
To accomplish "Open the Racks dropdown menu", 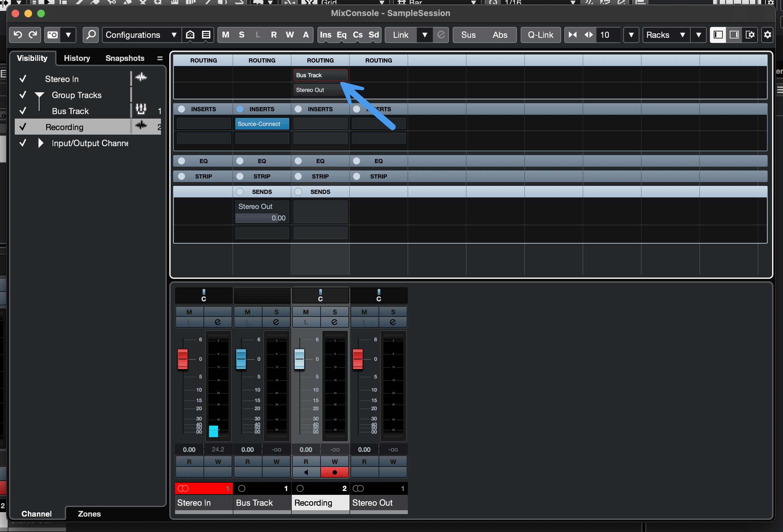I will [665, 35].
